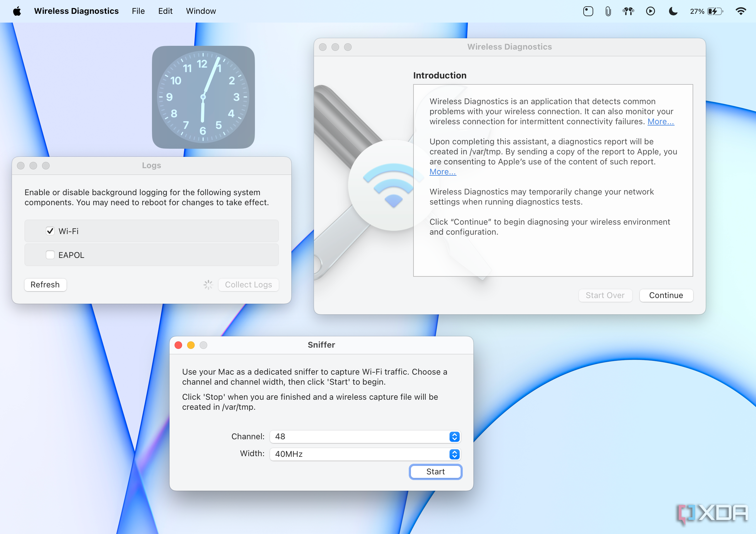Toggle the Wi-Fi logging checkbox
This screenshot has width=756, height=534.
(x=50, y=231)
